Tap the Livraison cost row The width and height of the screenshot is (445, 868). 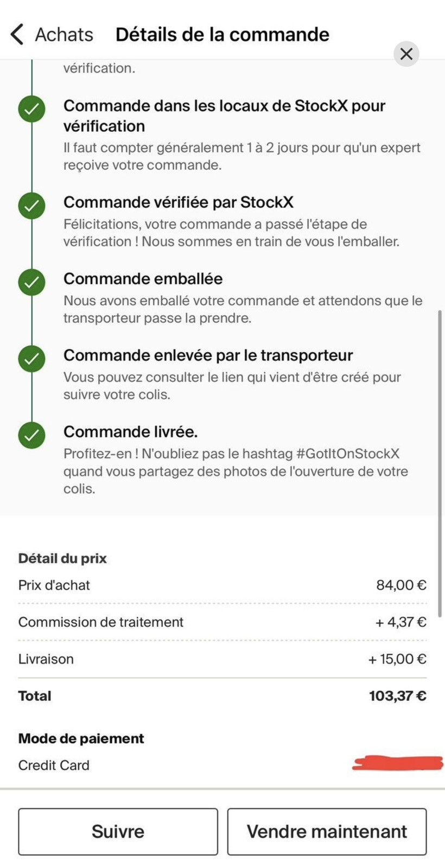tap(223, 659)
